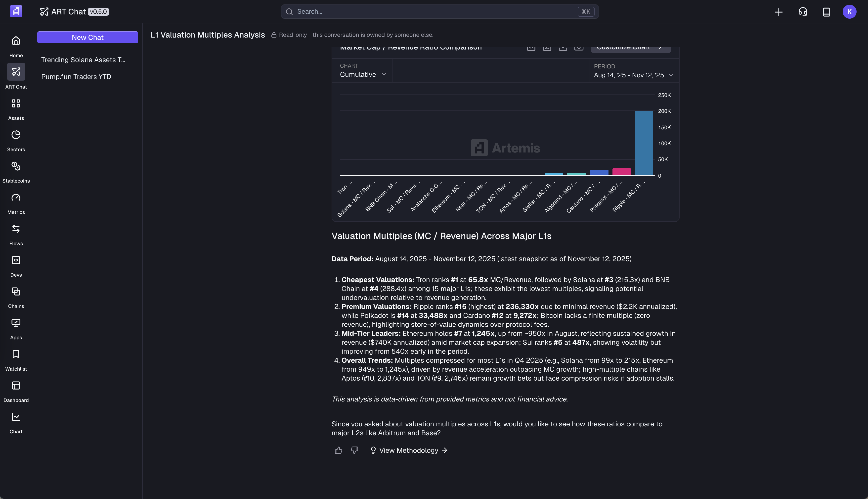This screenshot has height=499, width=868.
Task: Open Trending Solana Assets conversation
Action: click(x=83, y=60)
